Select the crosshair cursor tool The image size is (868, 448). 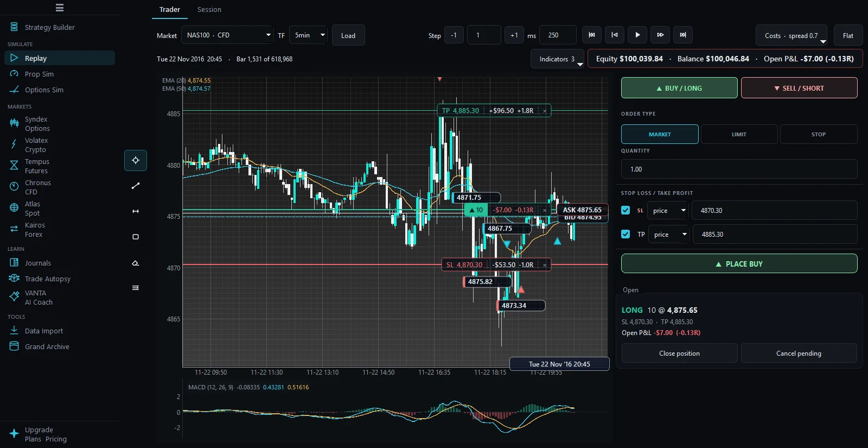point(136,160)
